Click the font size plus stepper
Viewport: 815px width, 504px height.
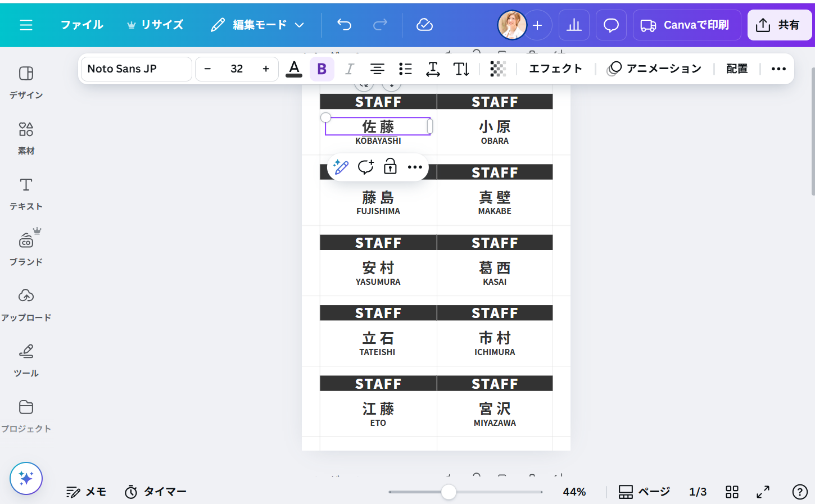coord(266,69)
